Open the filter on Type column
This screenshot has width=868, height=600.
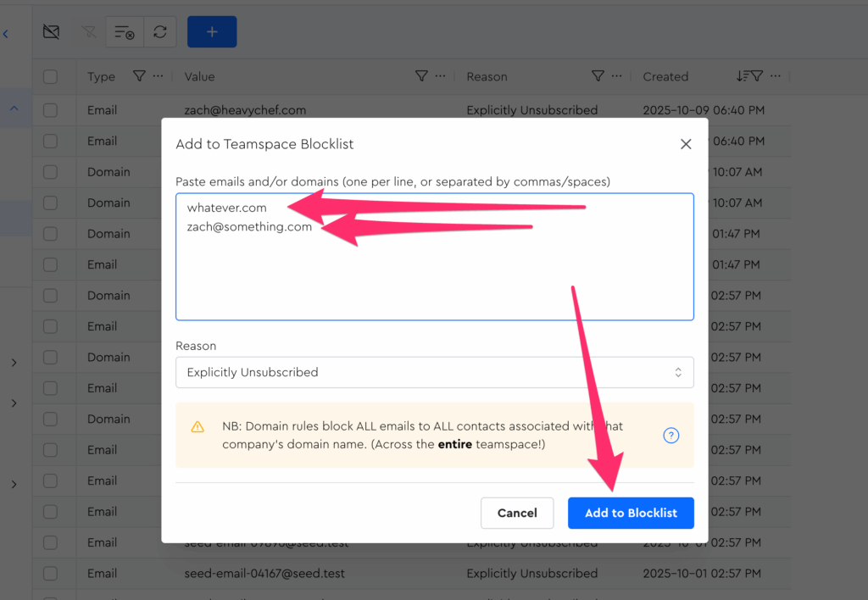click(139, 76)
